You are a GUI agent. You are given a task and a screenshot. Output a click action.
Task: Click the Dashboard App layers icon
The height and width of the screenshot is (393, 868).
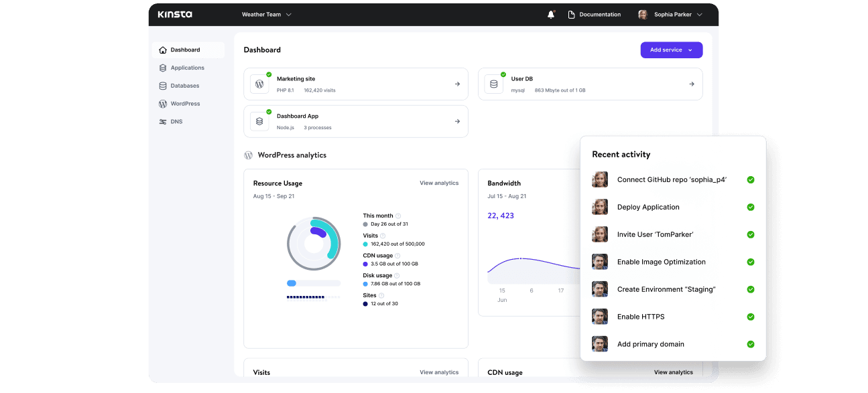(259, 122)
